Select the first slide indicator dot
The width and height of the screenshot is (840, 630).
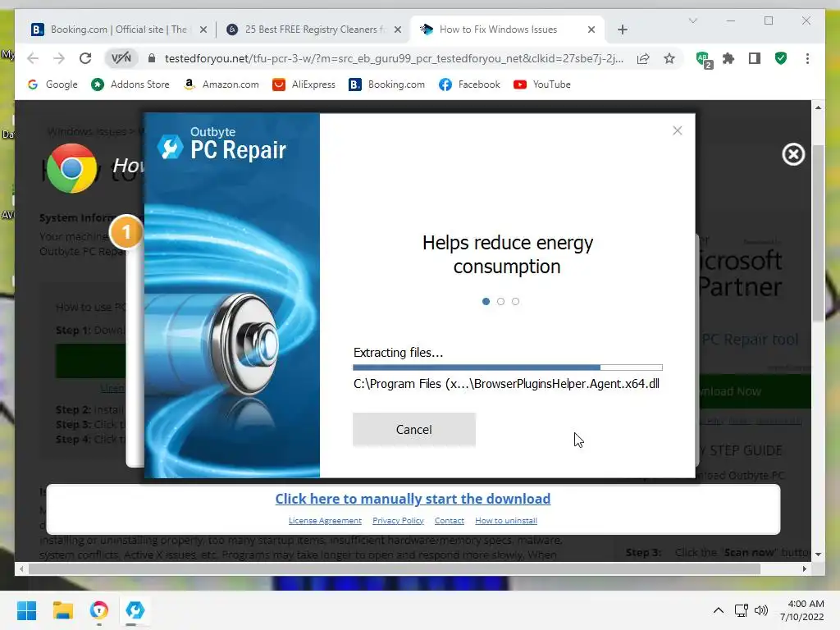tap(486, 301)
